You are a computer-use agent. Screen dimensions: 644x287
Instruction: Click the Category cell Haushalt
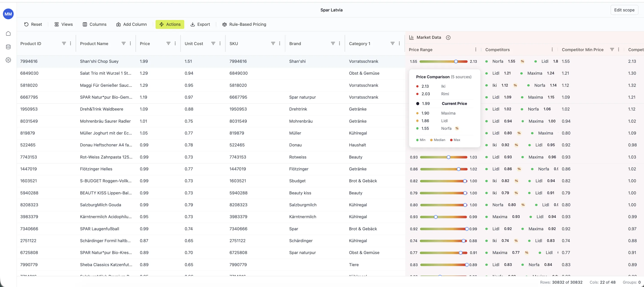click(357, 145)
